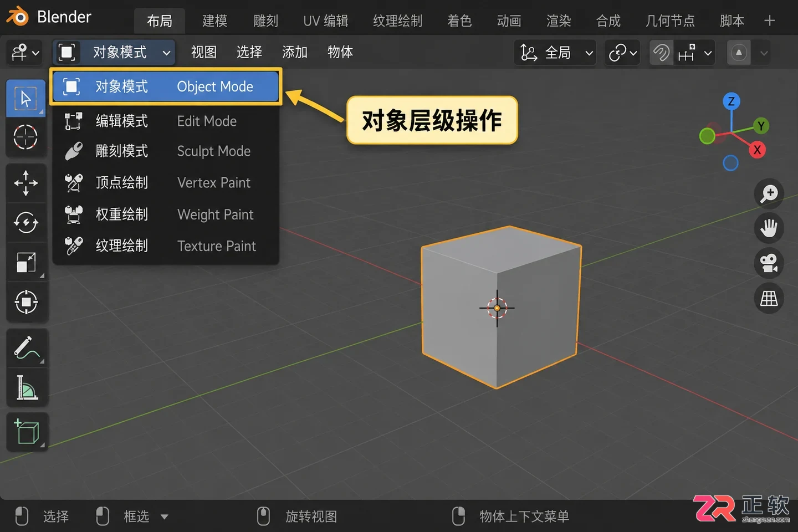
Task: Click the Z axis gizmo handle
Action: (x=731, y=101)
